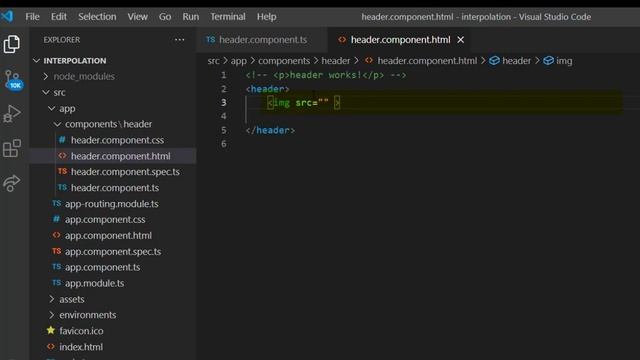Open the Edit menu

tap(59, 17)
